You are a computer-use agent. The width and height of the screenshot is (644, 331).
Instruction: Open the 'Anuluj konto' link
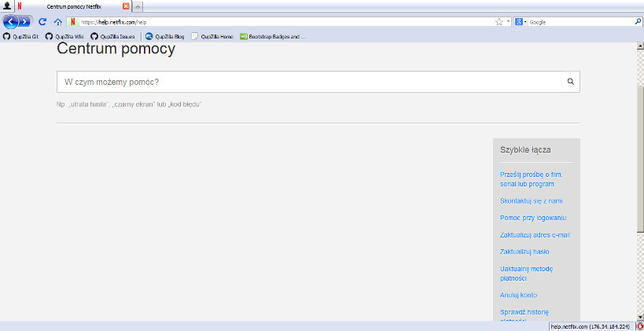(x=517, y=295)
